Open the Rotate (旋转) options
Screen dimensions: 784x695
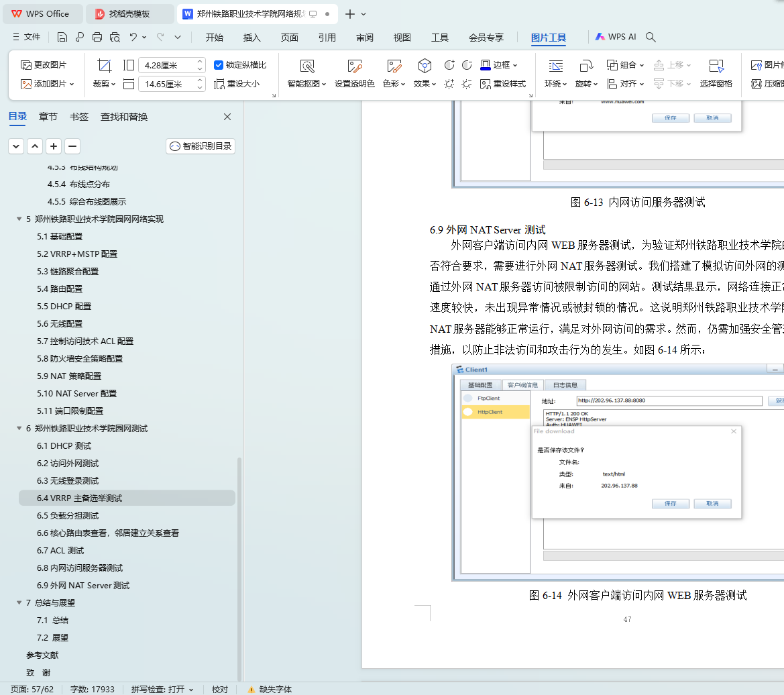tap(586, 74)
